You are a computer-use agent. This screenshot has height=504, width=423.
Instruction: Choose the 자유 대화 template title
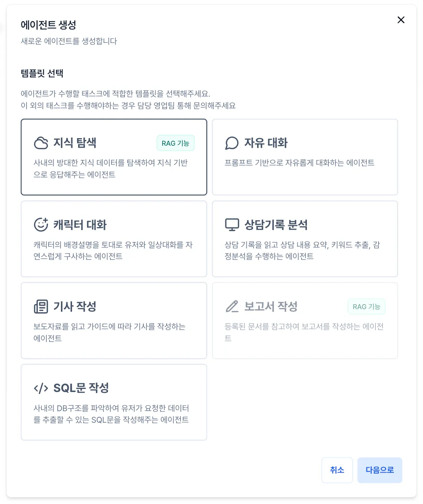coord(266,143)
